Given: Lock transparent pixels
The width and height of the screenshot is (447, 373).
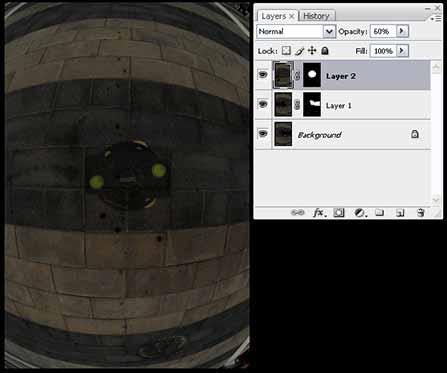Looking at the screenshot, I should [286, 51].
